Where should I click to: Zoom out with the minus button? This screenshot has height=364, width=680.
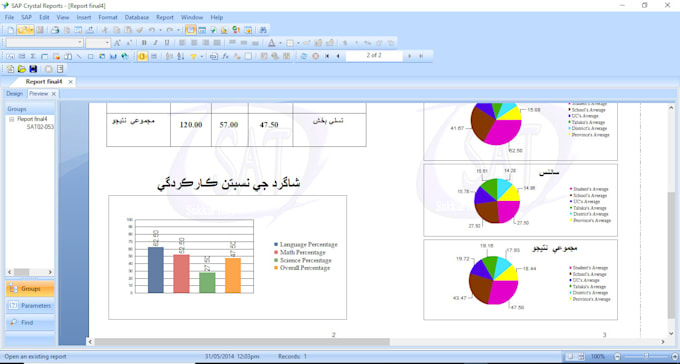[616, 356]
